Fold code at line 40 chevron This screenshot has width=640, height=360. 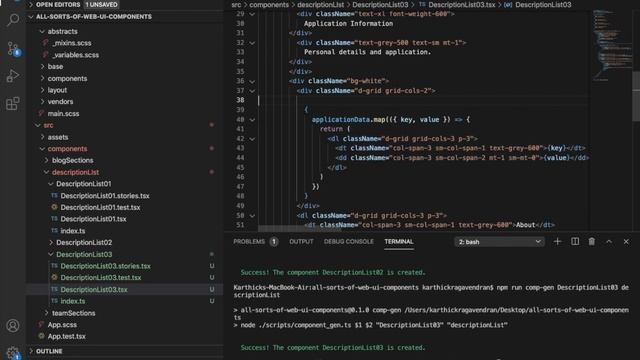(252, 120)
